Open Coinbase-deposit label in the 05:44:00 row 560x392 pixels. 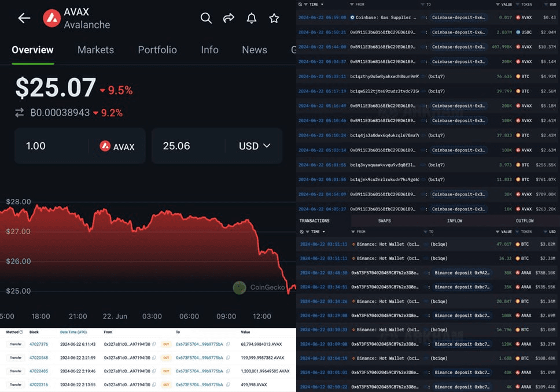(x=458, y=47)
